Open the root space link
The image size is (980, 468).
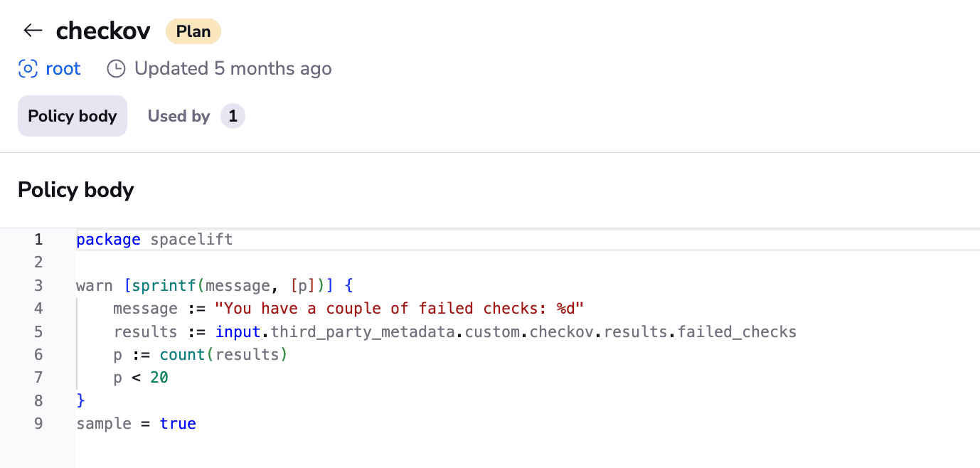click(x=63, y=69)
